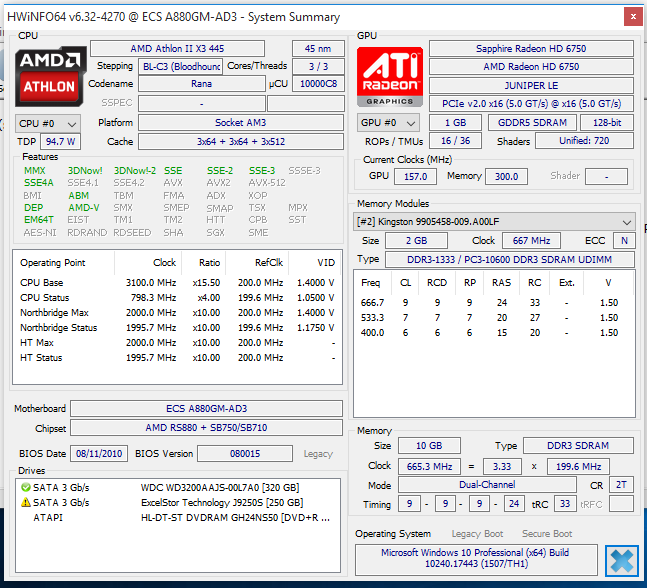Click the 400.0 frequency timing row
The width and height of the screenshot is (647, 588).
[x=494, y=333]
